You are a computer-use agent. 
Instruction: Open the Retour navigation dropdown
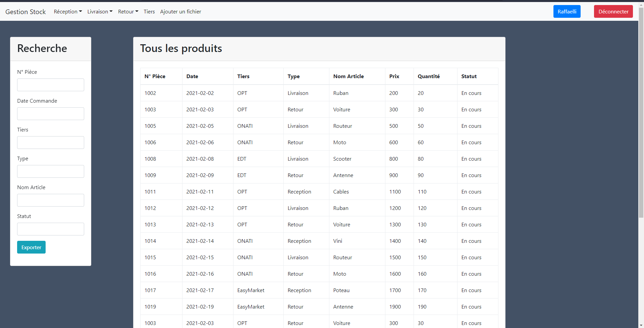point(128,11)
